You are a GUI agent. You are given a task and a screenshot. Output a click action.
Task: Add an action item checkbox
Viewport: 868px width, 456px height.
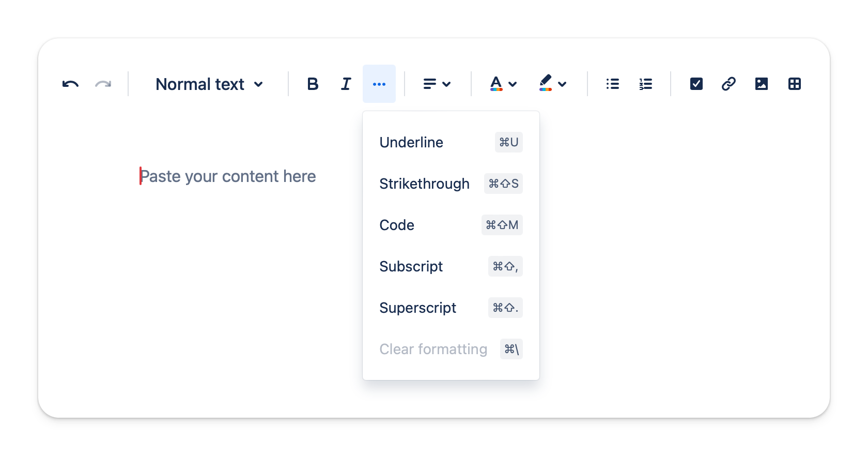(x=696, y=84)
